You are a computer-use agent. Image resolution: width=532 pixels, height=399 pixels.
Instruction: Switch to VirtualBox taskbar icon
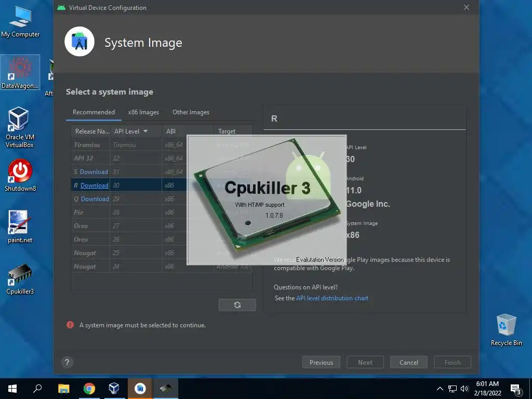(114, 389)
